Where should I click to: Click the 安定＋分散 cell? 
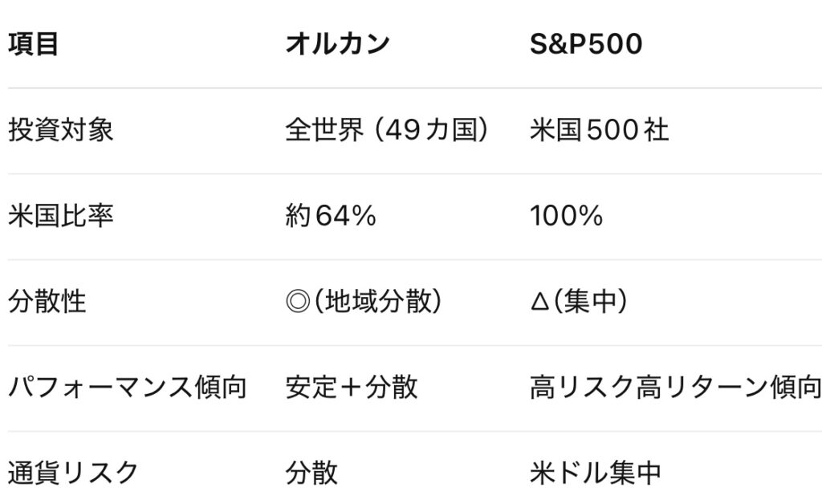(x=352, y=388)
